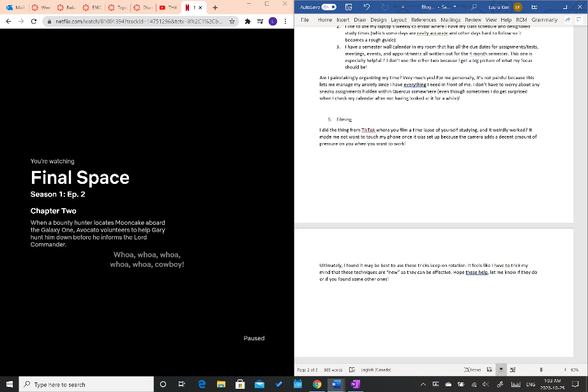
Task: Select Web Layout view in status bar
Action: [x=514, y=370]
